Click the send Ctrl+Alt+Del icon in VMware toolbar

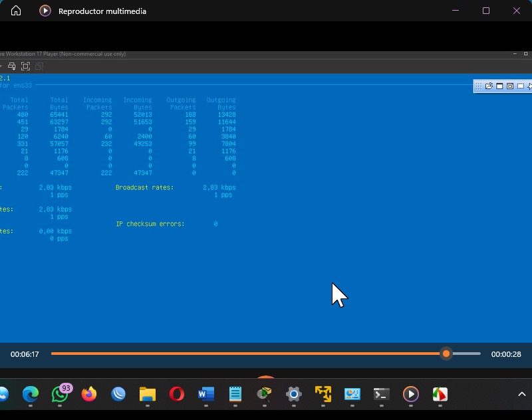tap(12, 66)
